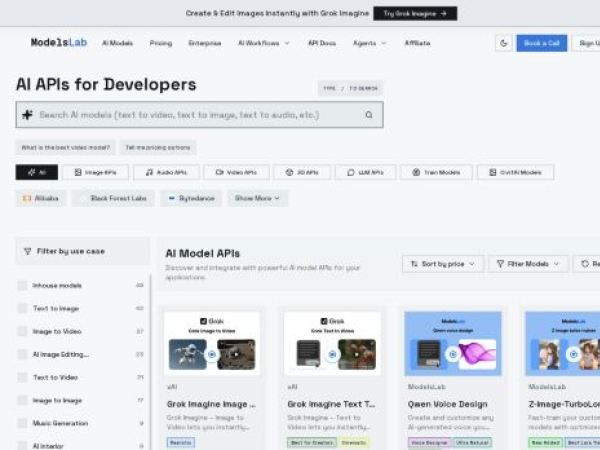600x450 pixels.
Task: Select the Image APIs tab
Action: (x=96, y=172)
